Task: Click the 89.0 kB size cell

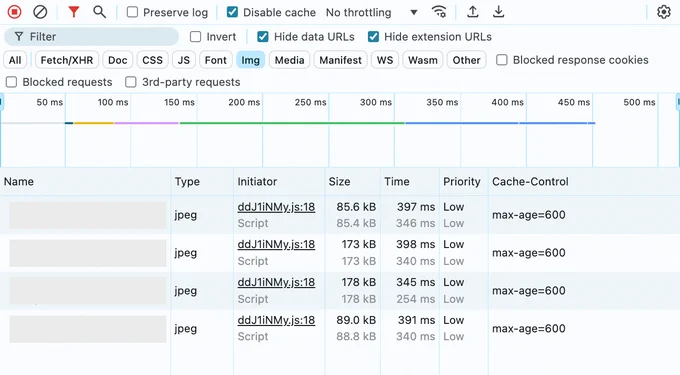Action: 356,320
